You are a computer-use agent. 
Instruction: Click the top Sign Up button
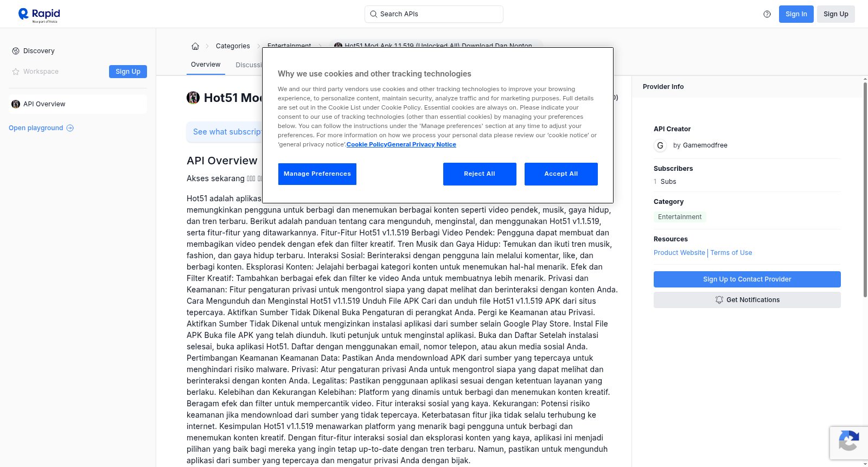click(x=836, y=14)
